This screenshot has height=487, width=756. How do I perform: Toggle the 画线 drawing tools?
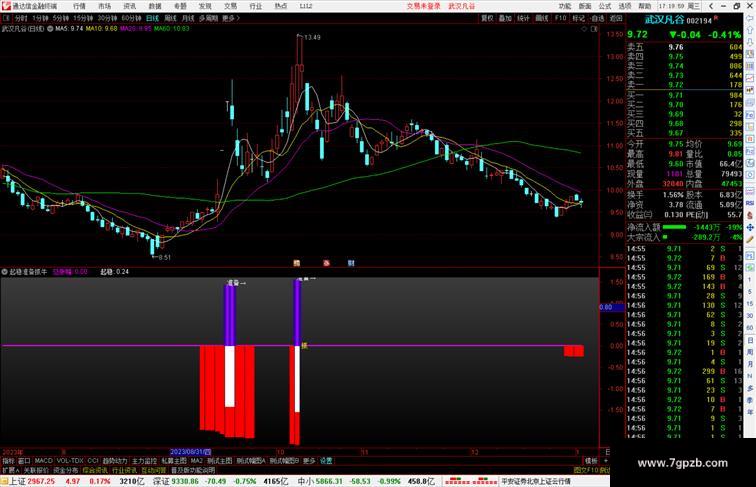point(541,18)
